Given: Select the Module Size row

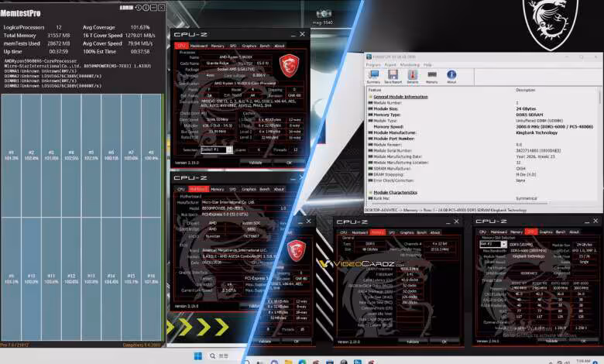Looking at the screenshot, I should [x=482, y=108].
